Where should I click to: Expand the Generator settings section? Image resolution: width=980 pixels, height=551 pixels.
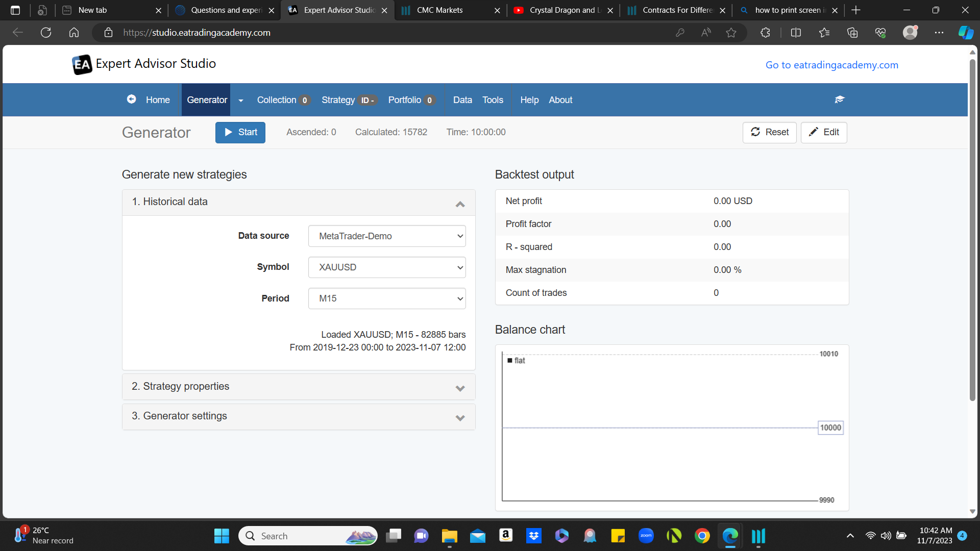pyautogui.click(x=299, y=417)
